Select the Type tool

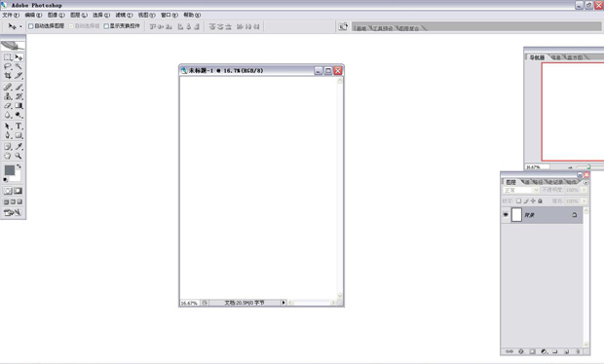[x=19, y=127]
